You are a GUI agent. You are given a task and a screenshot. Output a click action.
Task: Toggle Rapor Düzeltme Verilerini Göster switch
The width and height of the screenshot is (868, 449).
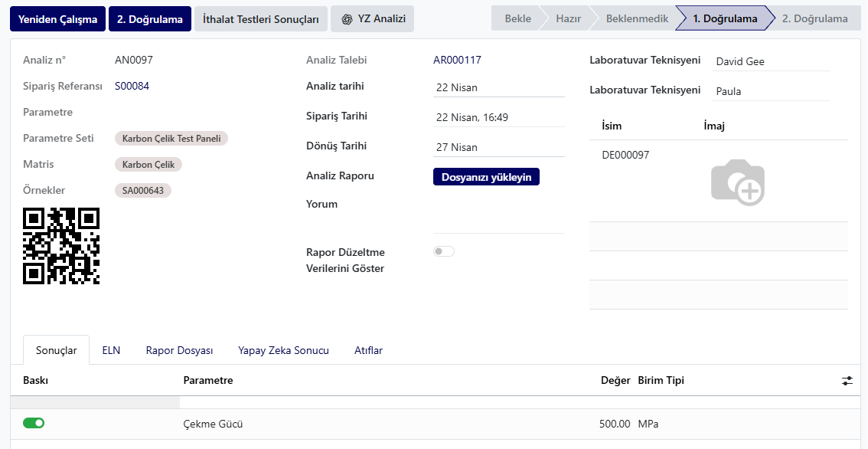[444, 251]
